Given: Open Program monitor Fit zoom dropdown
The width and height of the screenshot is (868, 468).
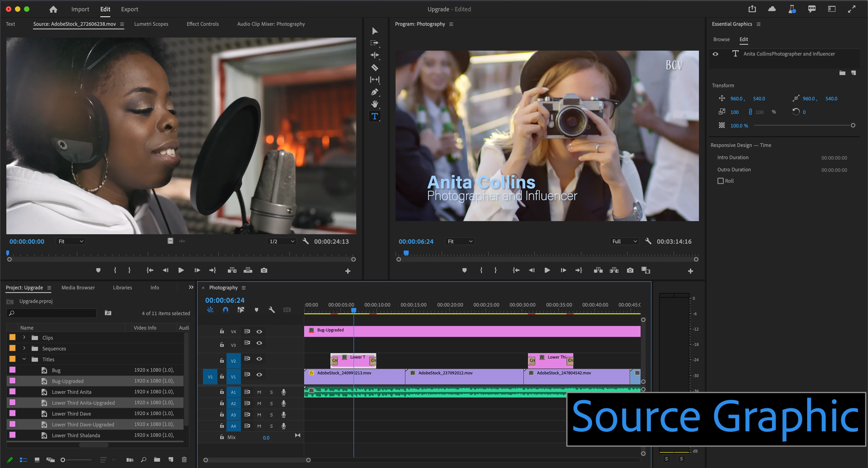Looking at the screenshot, I should [x=460, y=241].
